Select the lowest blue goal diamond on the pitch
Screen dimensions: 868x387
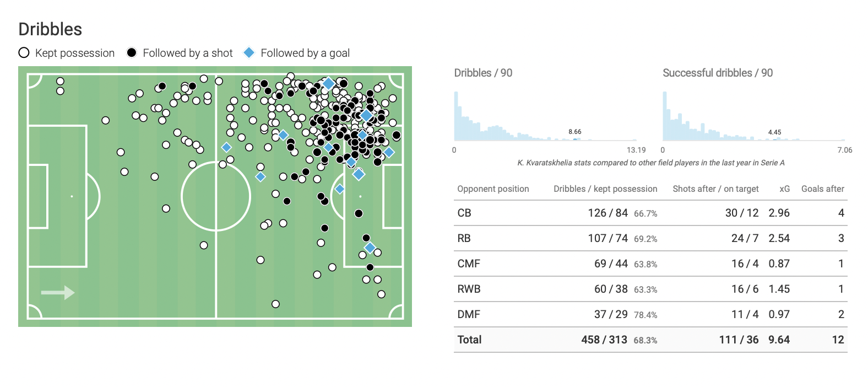point(370,248)
